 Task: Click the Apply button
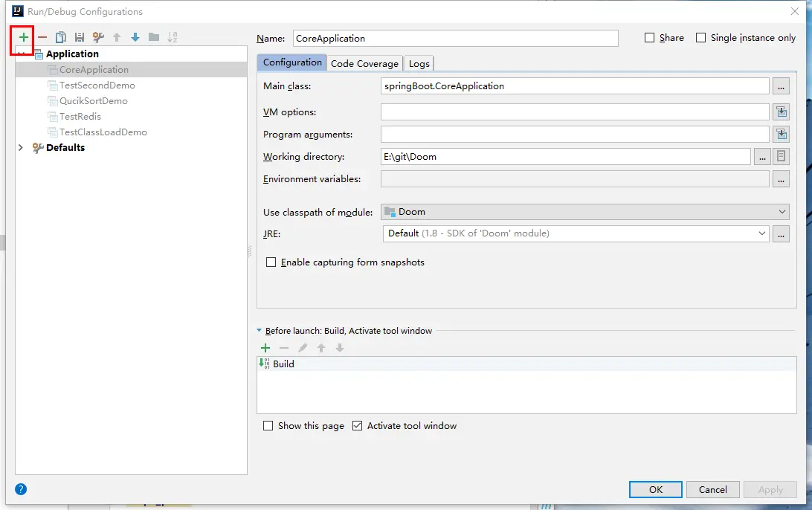coord(770,489)
